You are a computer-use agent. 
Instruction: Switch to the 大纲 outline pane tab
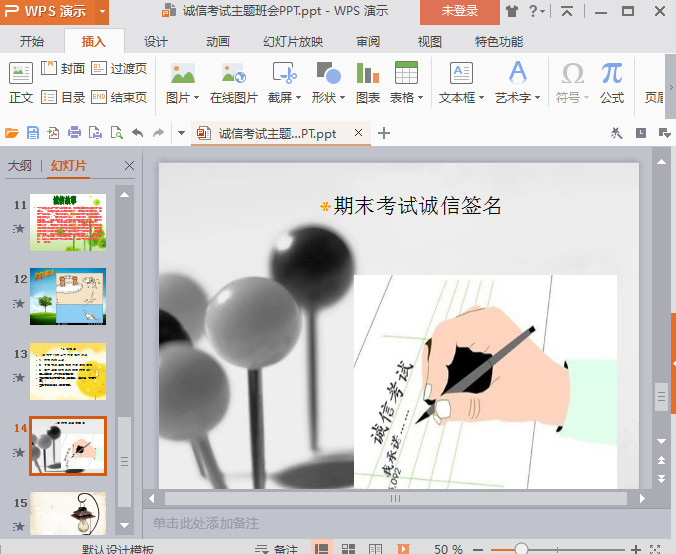click(x=19, y=166)
